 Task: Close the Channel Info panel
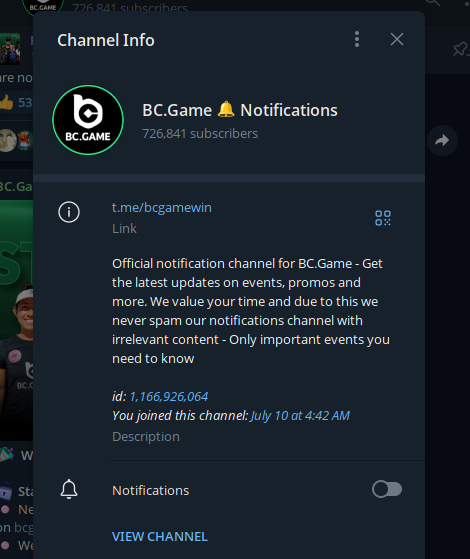tap(397, 39)
